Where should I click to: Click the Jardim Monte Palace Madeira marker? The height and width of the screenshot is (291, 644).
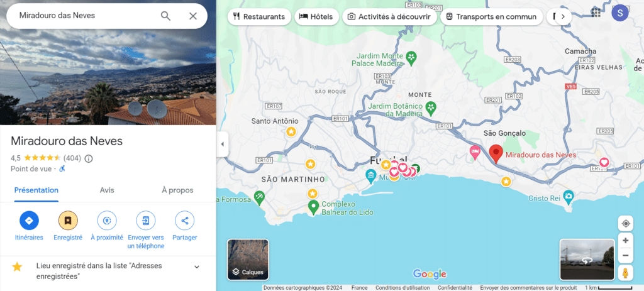pyautogui.click(x=411, y=57)
